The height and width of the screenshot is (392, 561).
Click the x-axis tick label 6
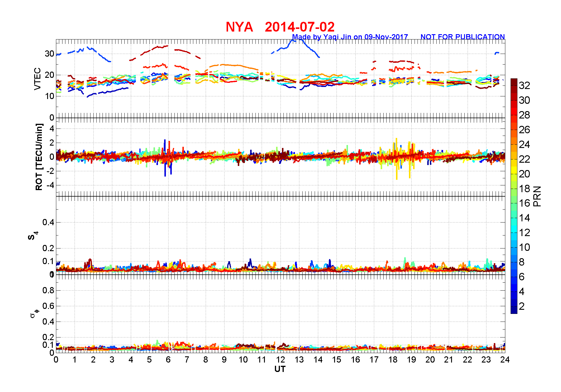(168, 360)
